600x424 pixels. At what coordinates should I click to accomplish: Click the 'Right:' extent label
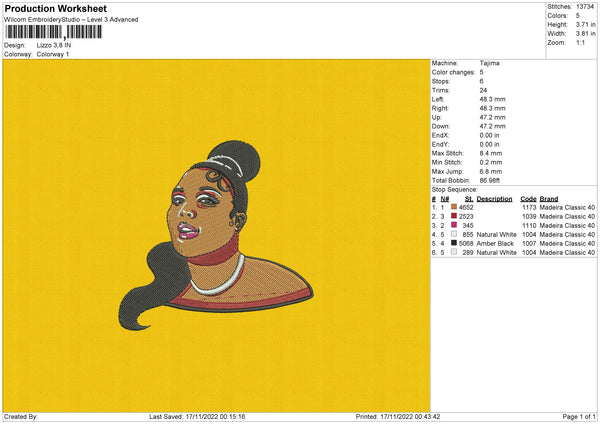tap(440, 108)
